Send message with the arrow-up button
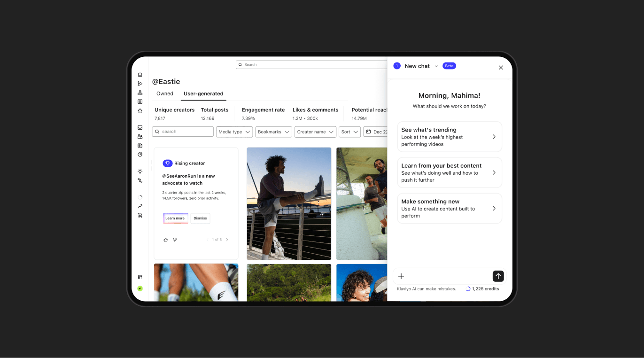This screenshot has width=644, height=358. point(498,276)
